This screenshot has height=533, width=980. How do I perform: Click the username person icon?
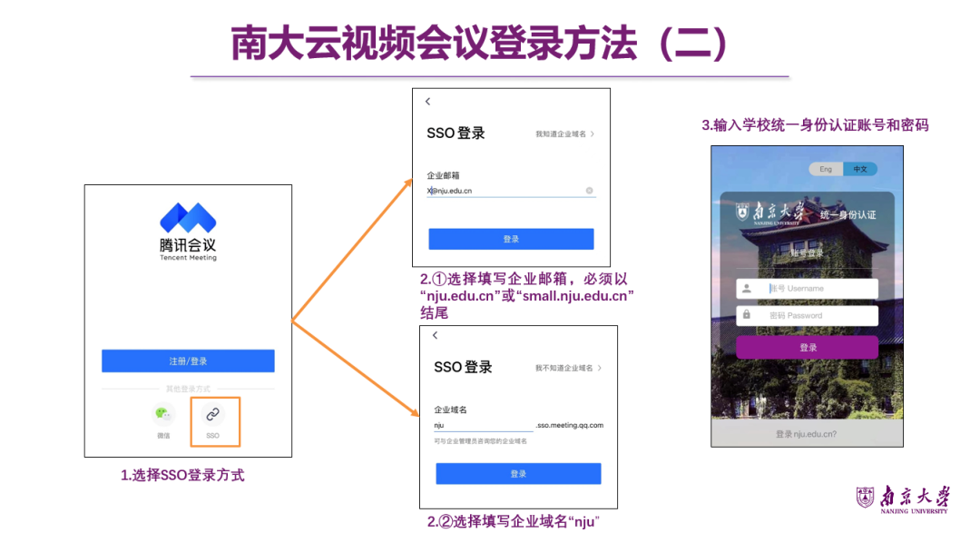tap(745, 288)
